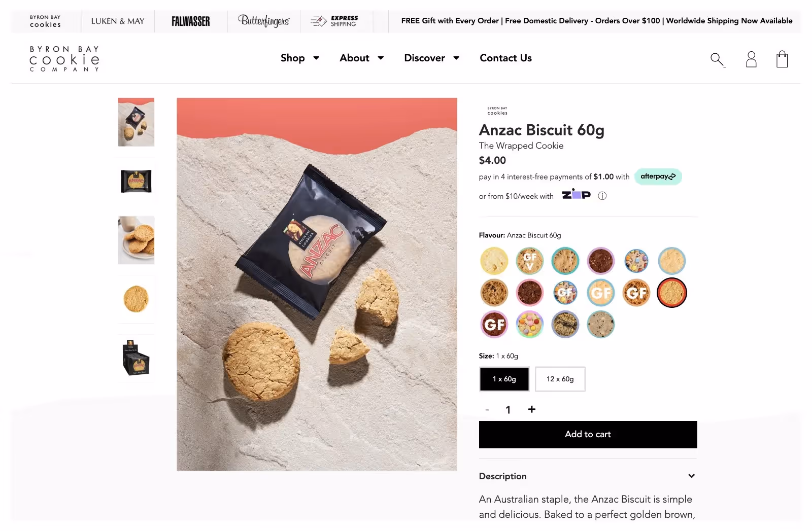Open the account profile icon
Viewport: 812px width, 531px height.
751,59
